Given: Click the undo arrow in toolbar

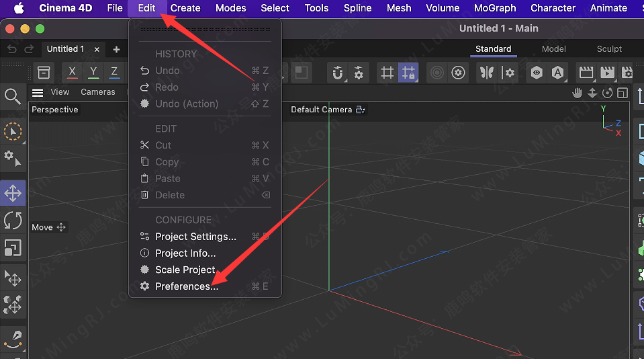Looking at the screenshot, I should 12,49.
